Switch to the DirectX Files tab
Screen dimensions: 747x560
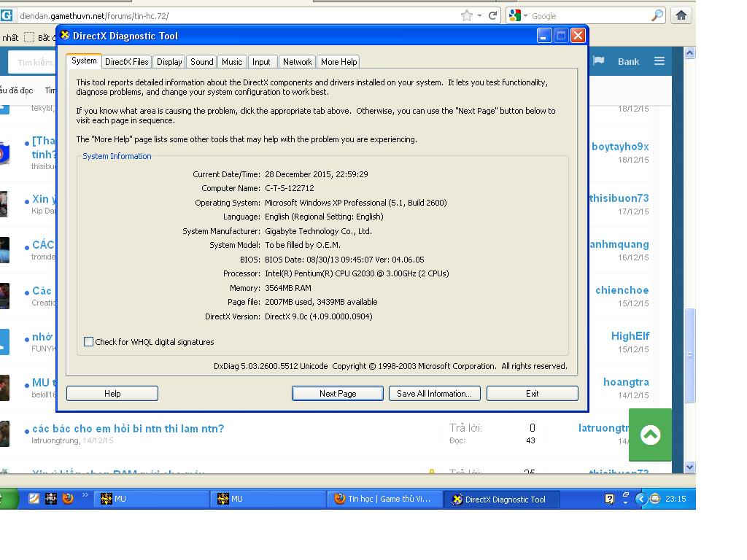[127, 62]
